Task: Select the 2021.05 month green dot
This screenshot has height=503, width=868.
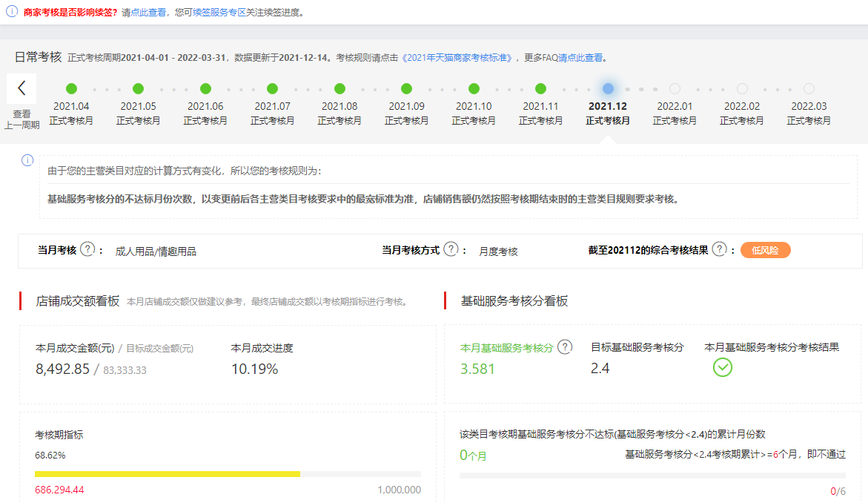Action: coord(139,88)
